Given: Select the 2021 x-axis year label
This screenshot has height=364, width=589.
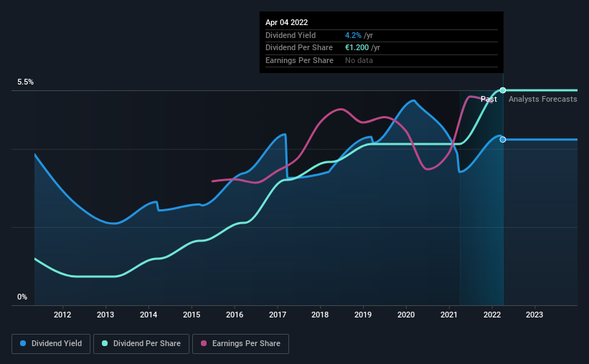Looking at the screenshot, I should click(x=449, y=315).
